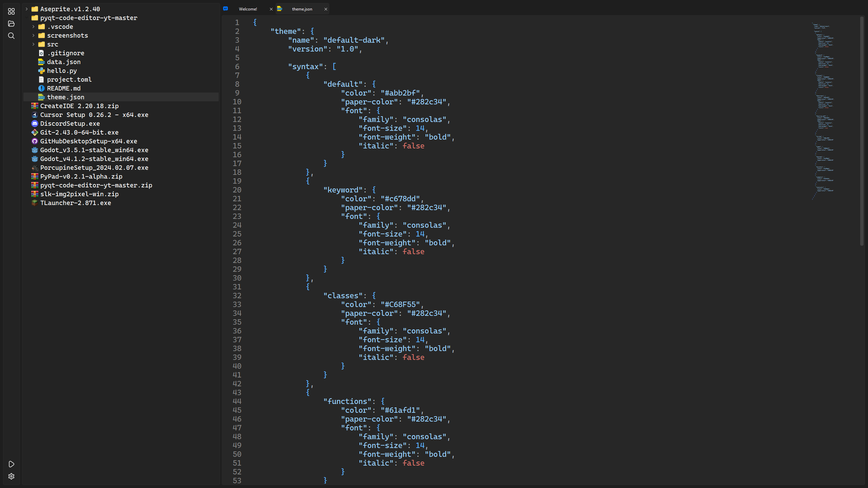Switch to the Welcome! tab
This screenshot has width=868, height=488.
coord(248,9)
